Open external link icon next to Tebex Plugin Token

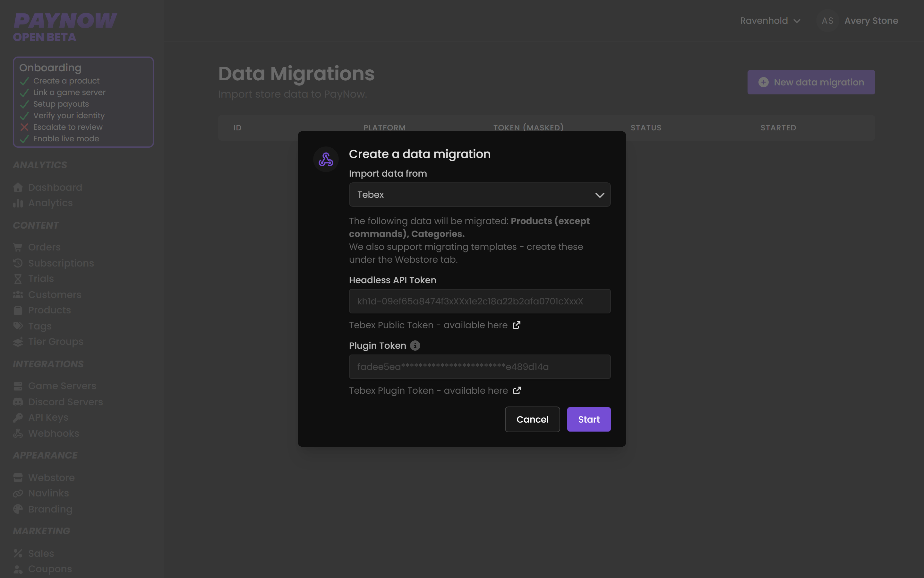517,390
